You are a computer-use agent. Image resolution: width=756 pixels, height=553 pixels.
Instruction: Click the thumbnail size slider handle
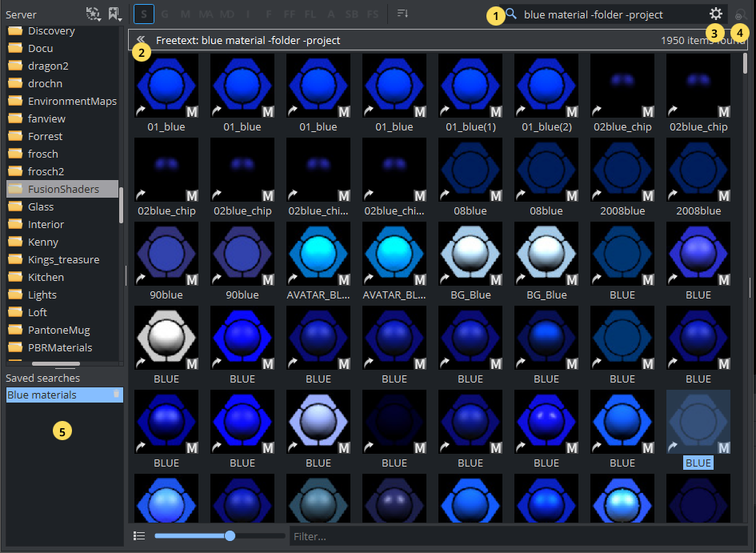click(x=230, y=535)
